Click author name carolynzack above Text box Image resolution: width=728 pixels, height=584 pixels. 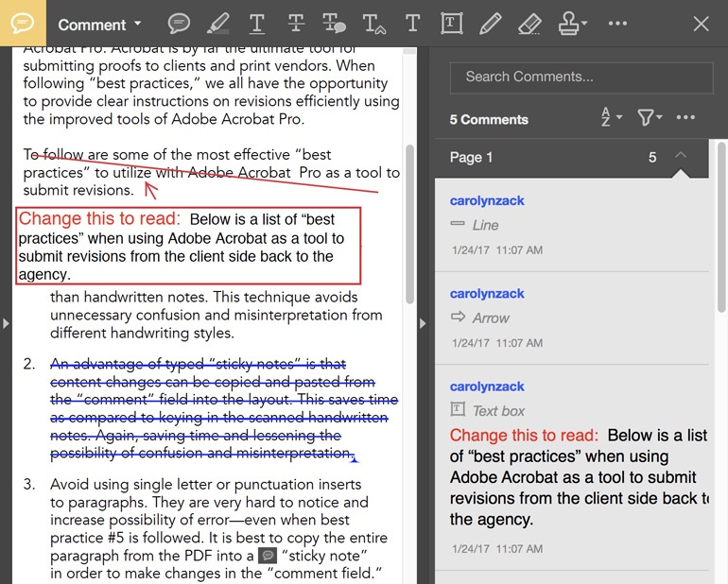pyautogui.click(x=487, y=386)
